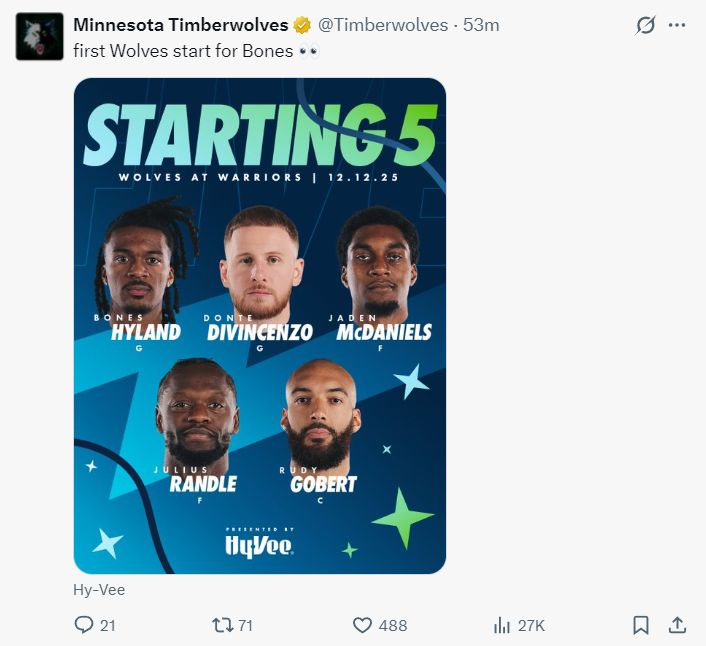706x646 pixels.
Task: Click the reply speech bubble icon
Action: [84, 625]
